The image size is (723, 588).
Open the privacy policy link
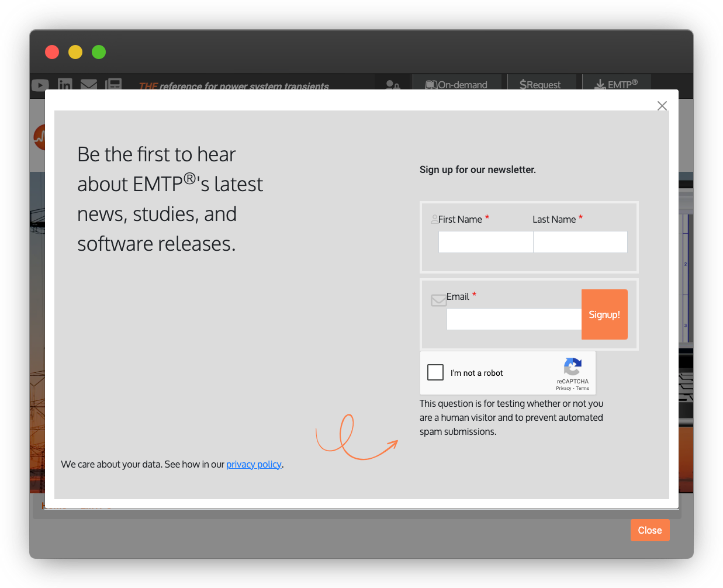click(254, 464)
